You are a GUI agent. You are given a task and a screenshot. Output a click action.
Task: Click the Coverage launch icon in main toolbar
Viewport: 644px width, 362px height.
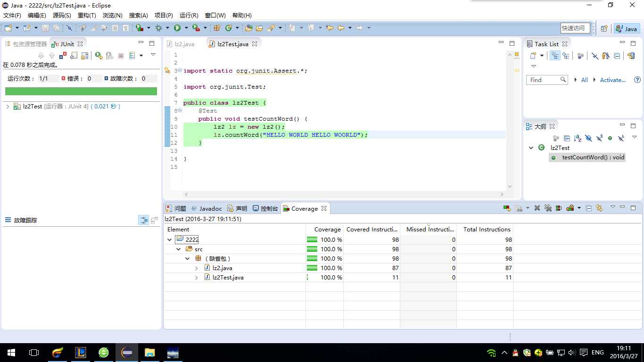140,28
